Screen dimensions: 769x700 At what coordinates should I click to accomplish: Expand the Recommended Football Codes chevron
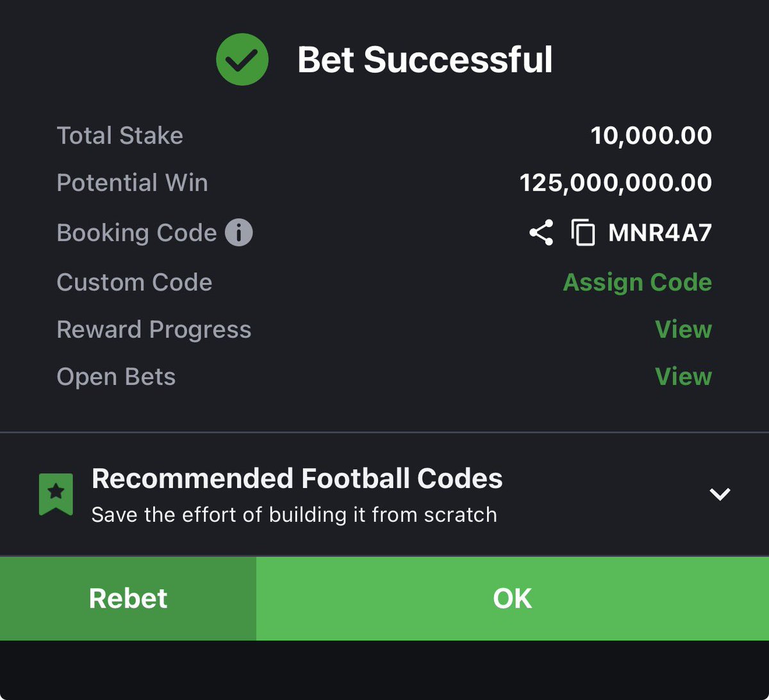[x=720, y=494]
